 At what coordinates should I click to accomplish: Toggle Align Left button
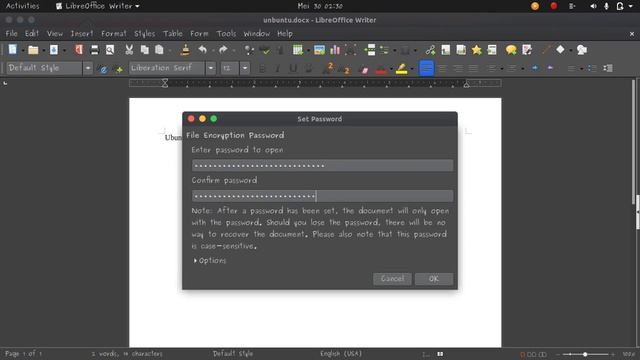[427, 68]
